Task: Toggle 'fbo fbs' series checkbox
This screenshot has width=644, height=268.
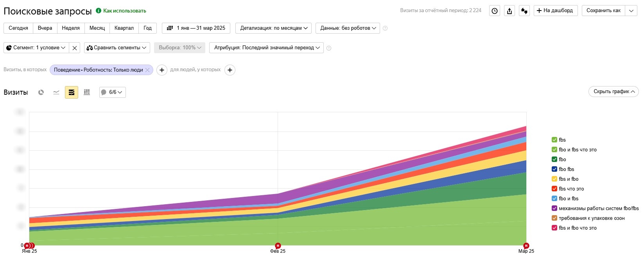Action: (x=554, y=169)
